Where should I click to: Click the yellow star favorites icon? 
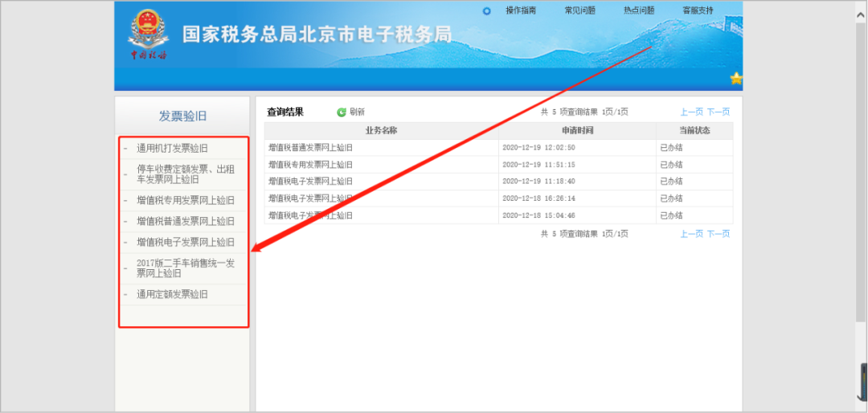(735, 79)
